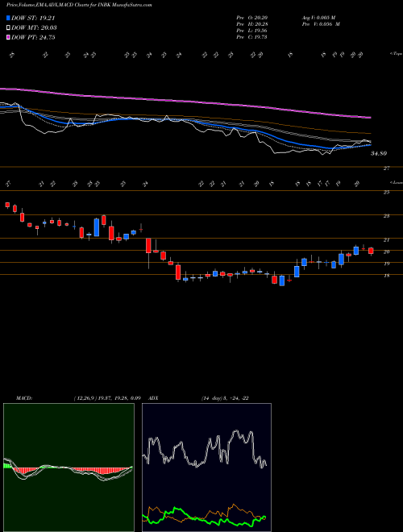The image size is (403, 532).
Task: Click the 27 axis label
Action: [x=387, y=168]
